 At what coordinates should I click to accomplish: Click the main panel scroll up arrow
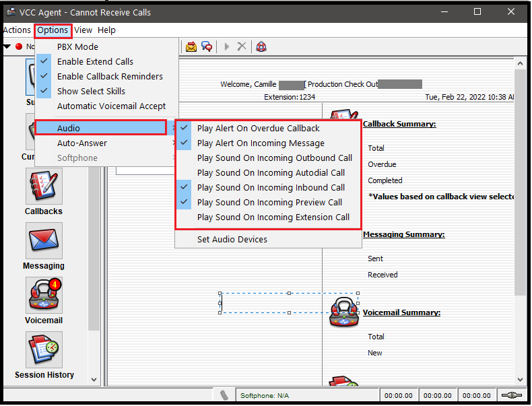[x=520, y=63]
